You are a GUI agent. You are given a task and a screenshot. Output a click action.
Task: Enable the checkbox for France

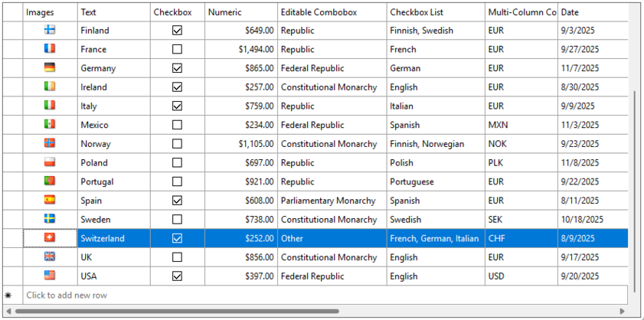pyautogui.click(x=178, y=49)
